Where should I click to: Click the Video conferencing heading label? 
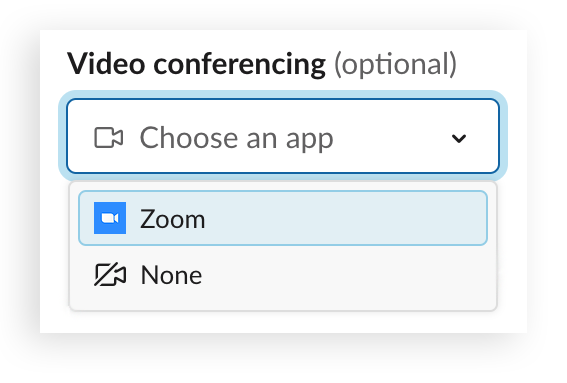pyautogui.click(x=196, y=64)
